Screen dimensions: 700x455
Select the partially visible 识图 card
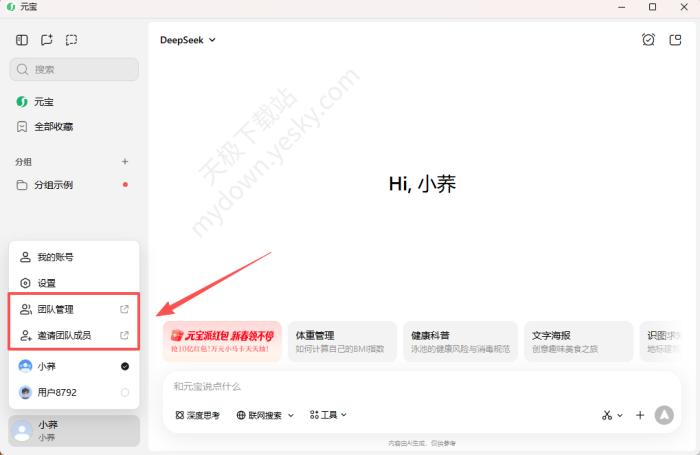[x=662, y=341]
